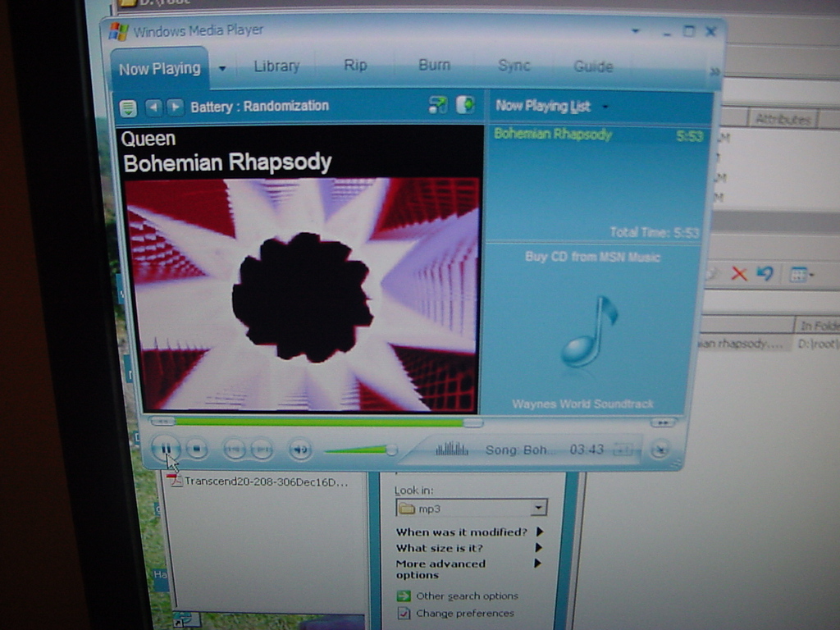The width and height of the screenshot is (840, 630).
Task: Skip to the next track
Action: click(262, 449)
